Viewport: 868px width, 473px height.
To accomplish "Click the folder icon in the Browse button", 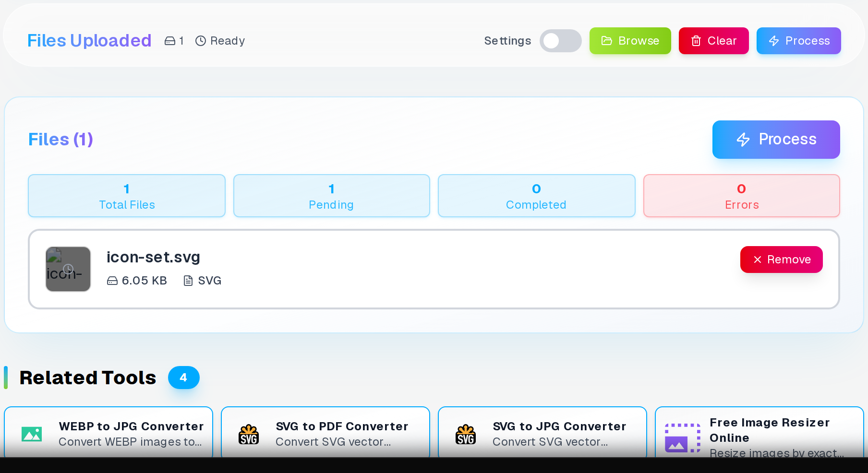I will (x=607, y=41).
